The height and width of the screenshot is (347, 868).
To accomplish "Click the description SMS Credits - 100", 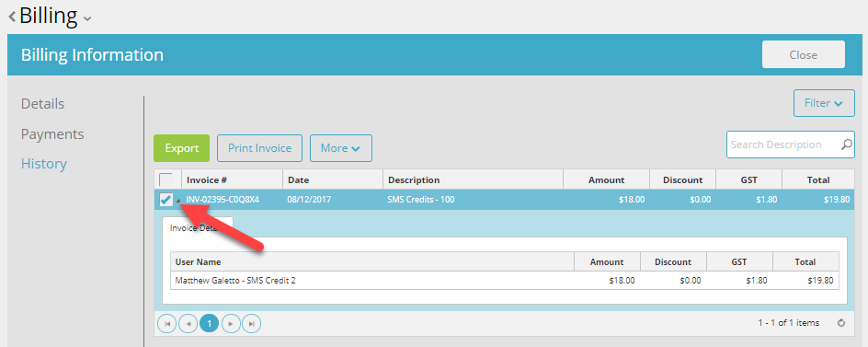I will (x=421, y=200).
